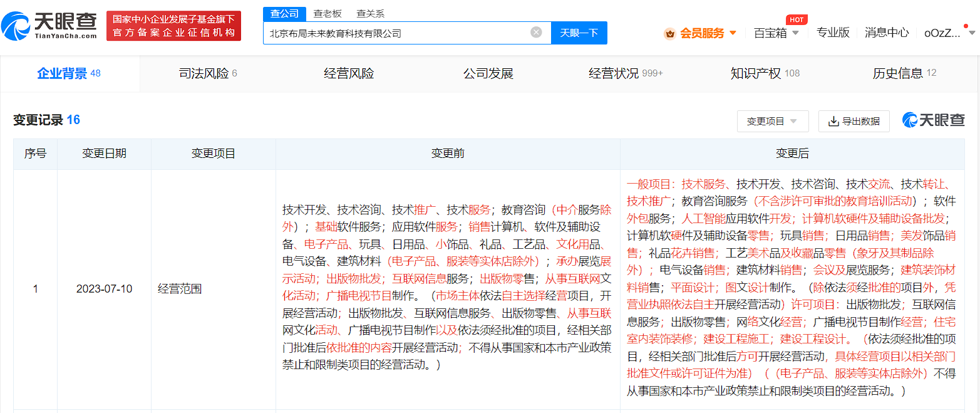Viewport: 980px width, 413px height.
Task: Open the 司法风险 tab
Action: point(208,73)
